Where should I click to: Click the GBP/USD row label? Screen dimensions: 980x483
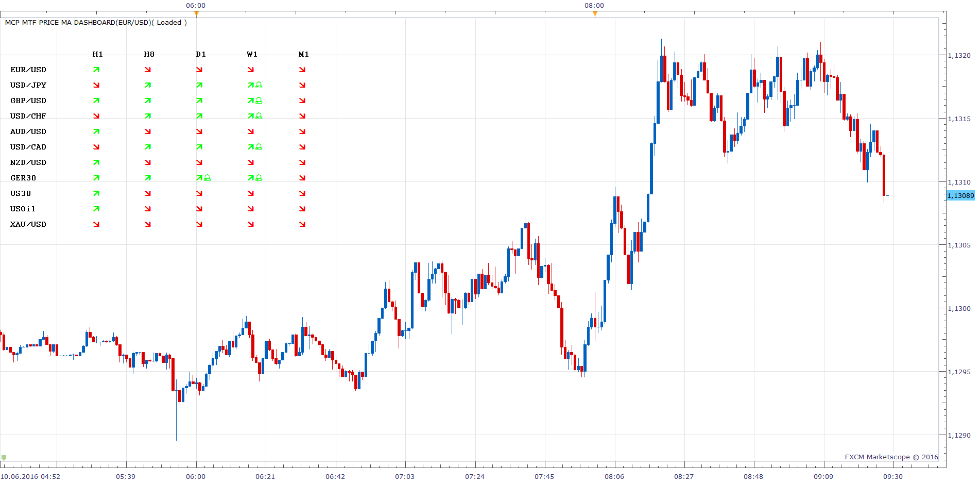coord(28,101)
